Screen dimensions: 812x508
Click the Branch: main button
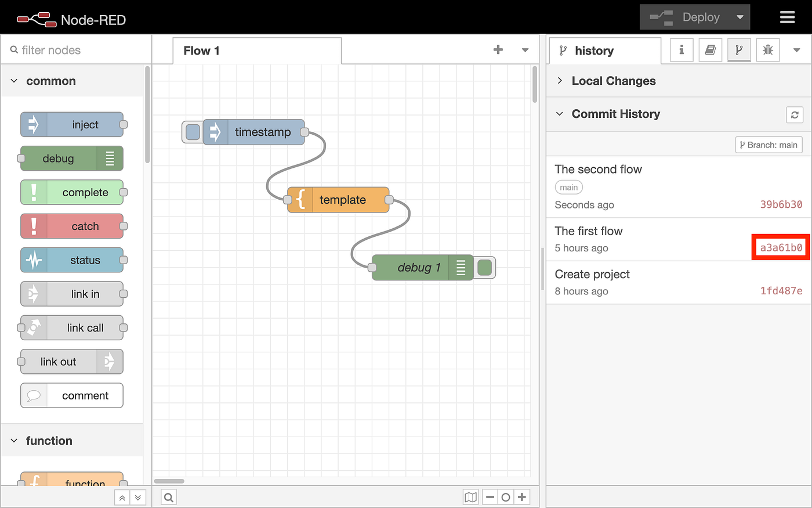click(768, 145)
